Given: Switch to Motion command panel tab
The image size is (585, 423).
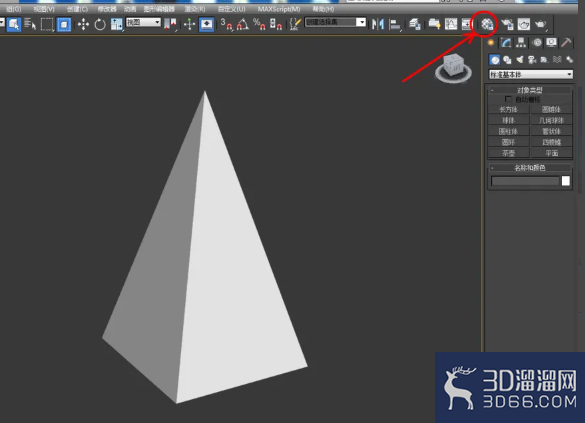Looking at the screenshot, I should click(537, 43).
